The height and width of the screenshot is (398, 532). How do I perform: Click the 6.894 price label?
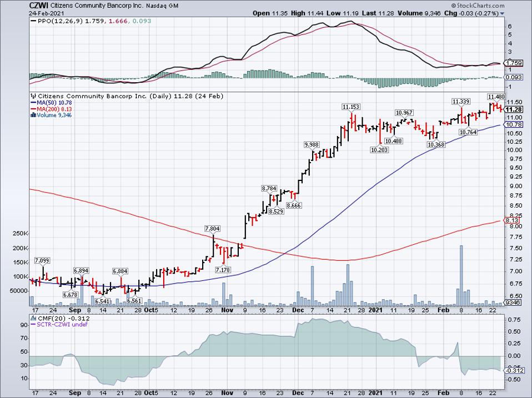point(82,270)
